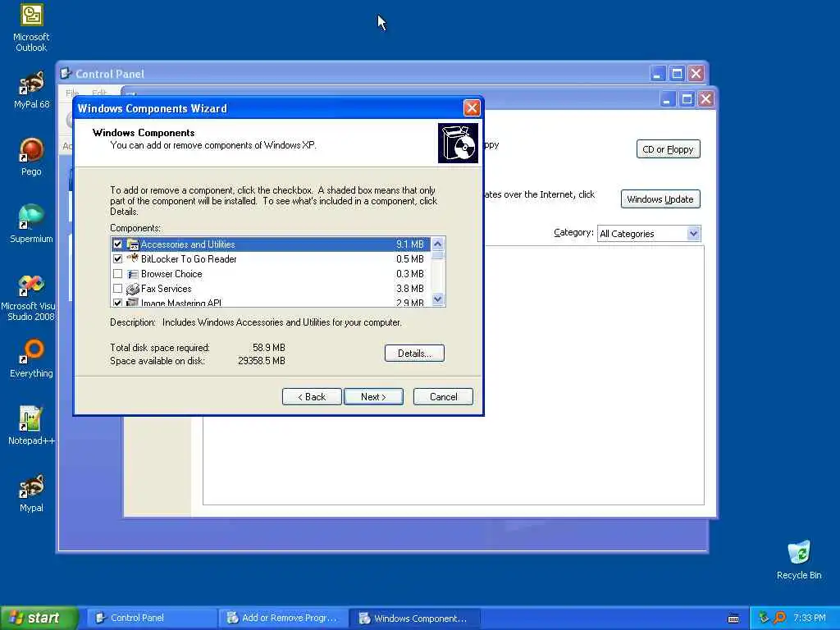
Task: Open Microsoft Visual Studio 2008 icon
Action: pyautogui.click(x=29, y=298)
